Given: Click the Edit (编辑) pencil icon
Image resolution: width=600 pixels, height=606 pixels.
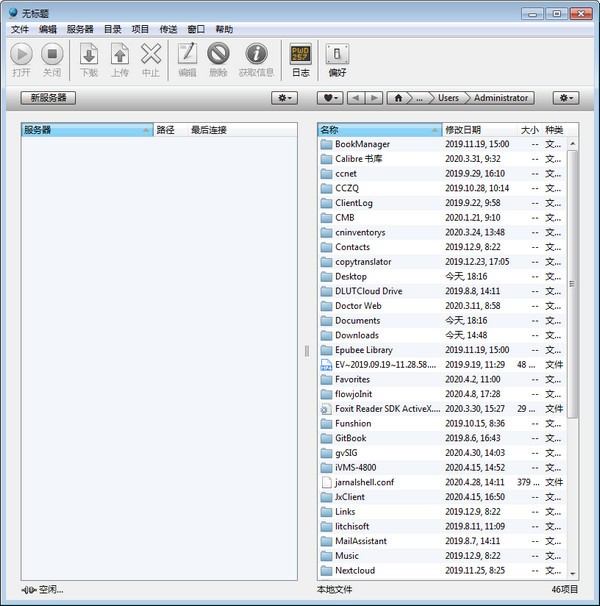Looking at the screenshot, I should pos(188,53).
